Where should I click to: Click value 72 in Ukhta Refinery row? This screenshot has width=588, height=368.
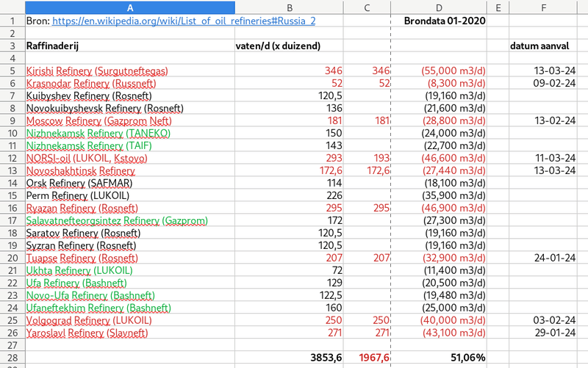point(289,270)
